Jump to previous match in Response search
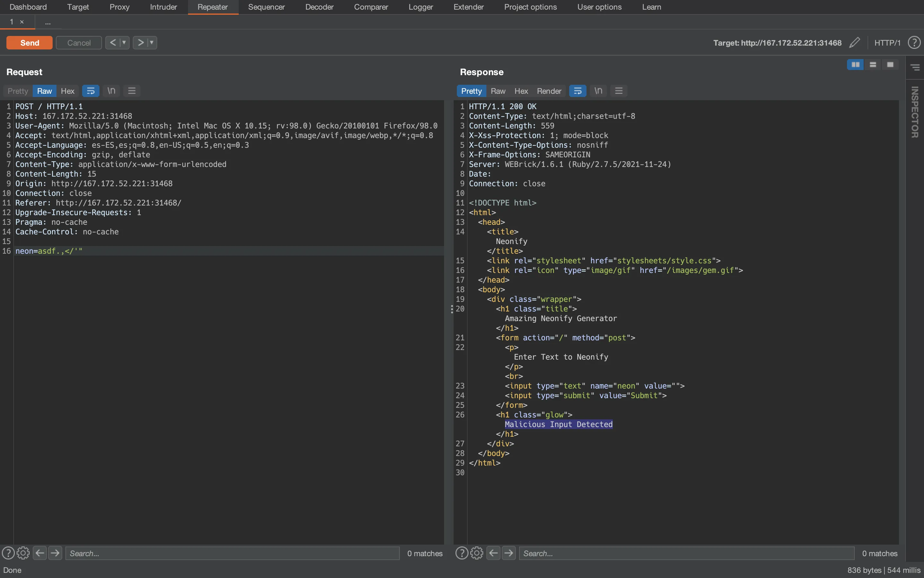Image resolution: width=924 pixels, height=578 pixels. pos(493,553)
